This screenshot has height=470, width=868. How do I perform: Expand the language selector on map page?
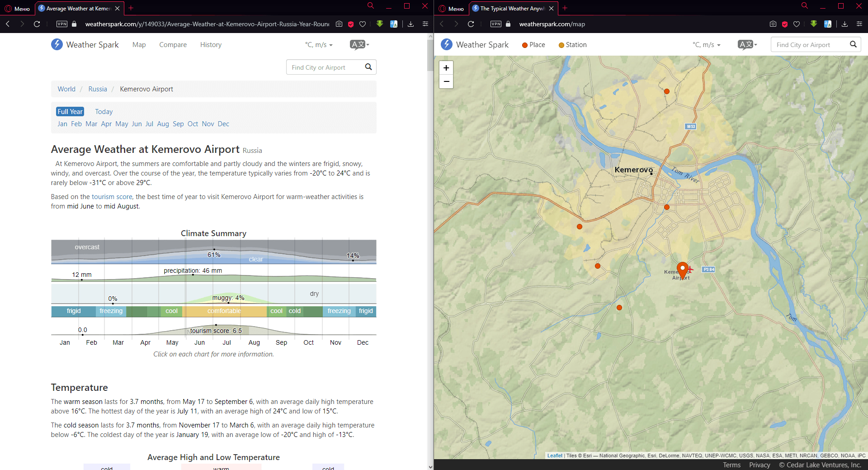(x=747, y=44)
